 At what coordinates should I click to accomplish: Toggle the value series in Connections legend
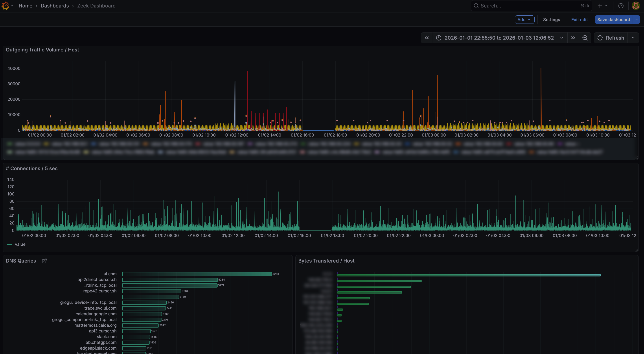coord(20,244)
